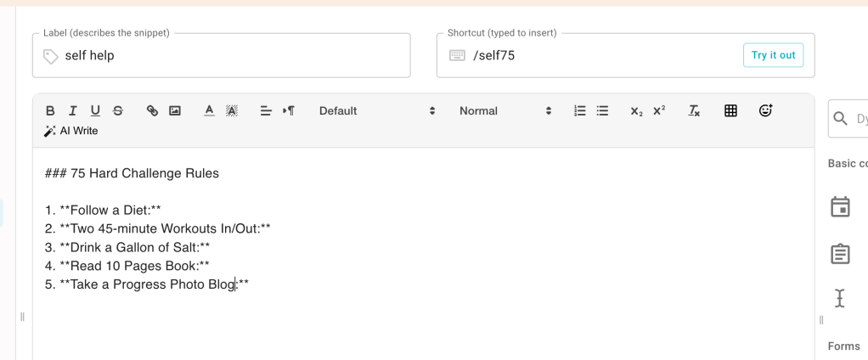The image size is (868, 360).
Task: Insert a bulleted list
Action: [x=602, y=110]
